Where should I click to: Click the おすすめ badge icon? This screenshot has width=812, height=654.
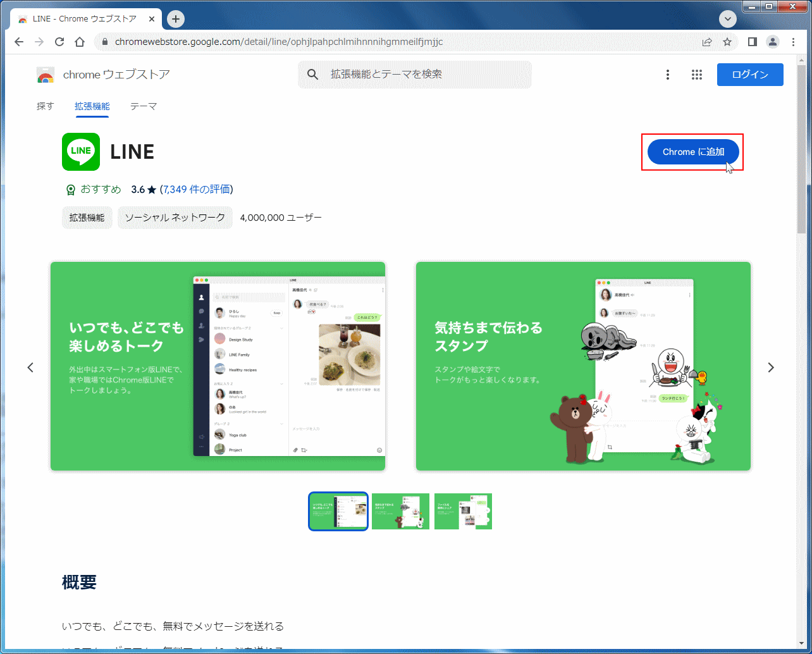71,190
